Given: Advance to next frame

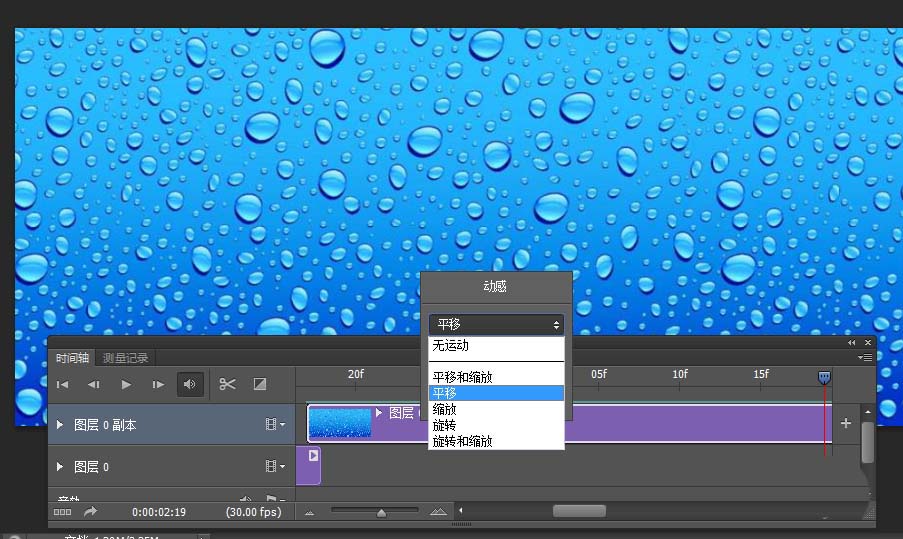Looking at the screenshot, I should pyautogui.click(x=158, y=384).
